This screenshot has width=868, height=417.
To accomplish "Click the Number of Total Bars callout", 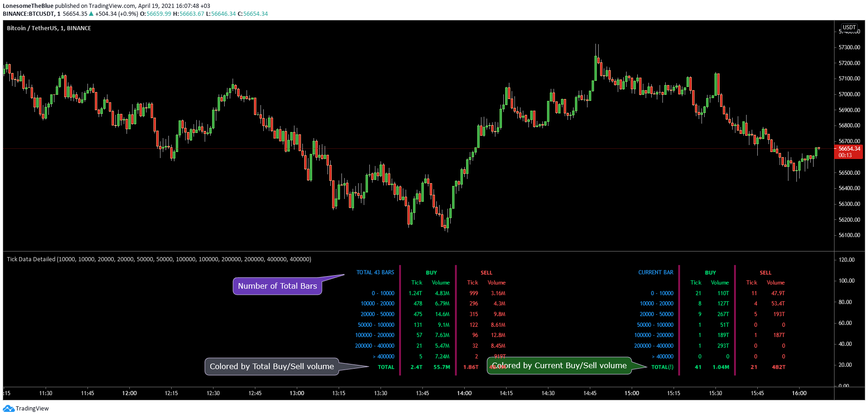I will click(x=277, y=286).
